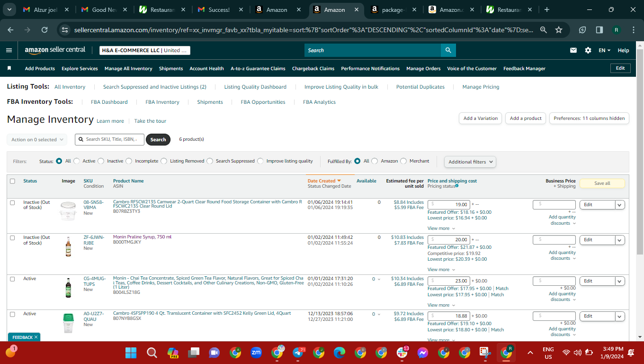Check the box for Monin Chai Tea row

[12, 279]
